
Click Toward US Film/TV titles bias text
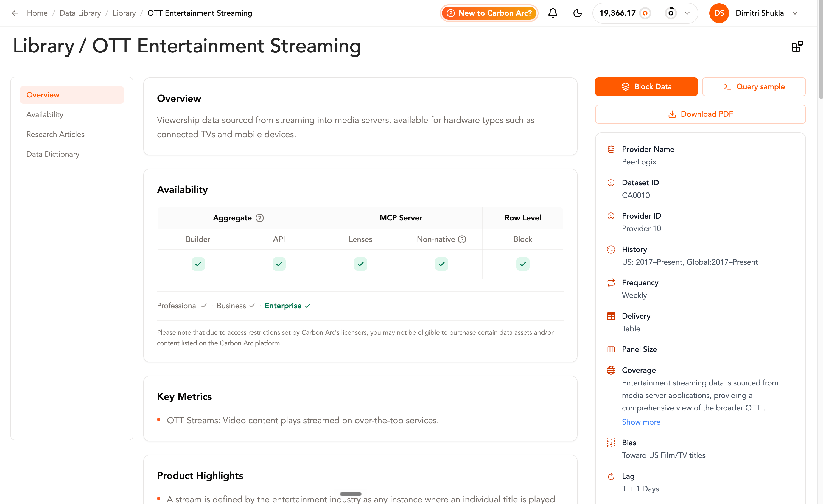coord(664,455)
